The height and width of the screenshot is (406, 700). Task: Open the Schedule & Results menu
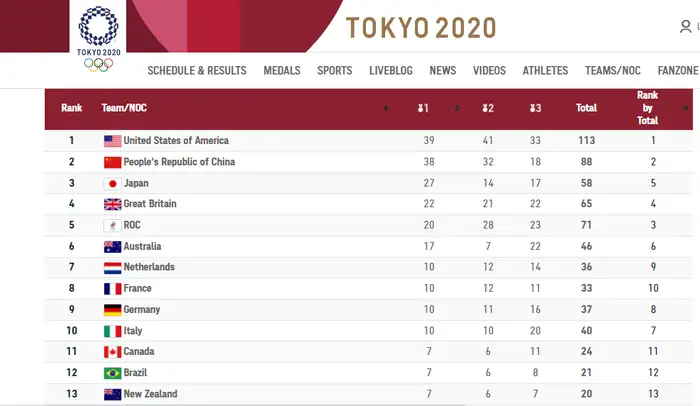197,71
